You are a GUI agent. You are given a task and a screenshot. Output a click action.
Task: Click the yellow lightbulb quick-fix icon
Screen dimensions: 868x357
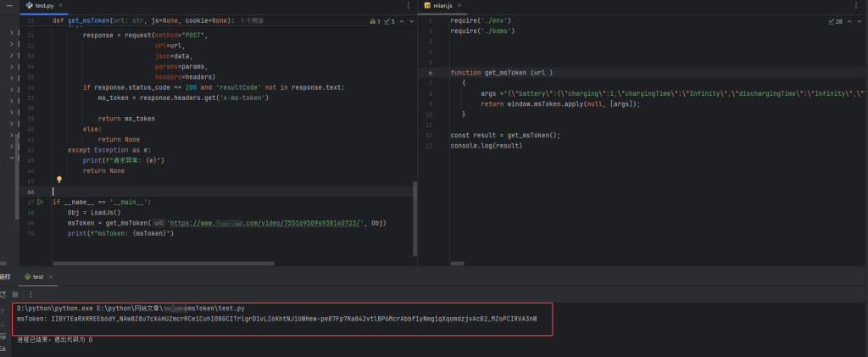tap(59, 180)
